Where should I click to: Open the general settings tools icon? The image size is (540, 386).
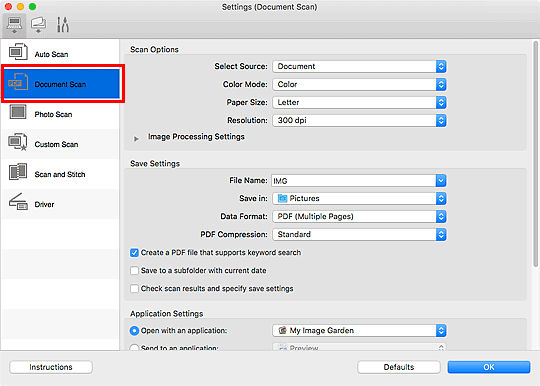click(x=63, y=25)
